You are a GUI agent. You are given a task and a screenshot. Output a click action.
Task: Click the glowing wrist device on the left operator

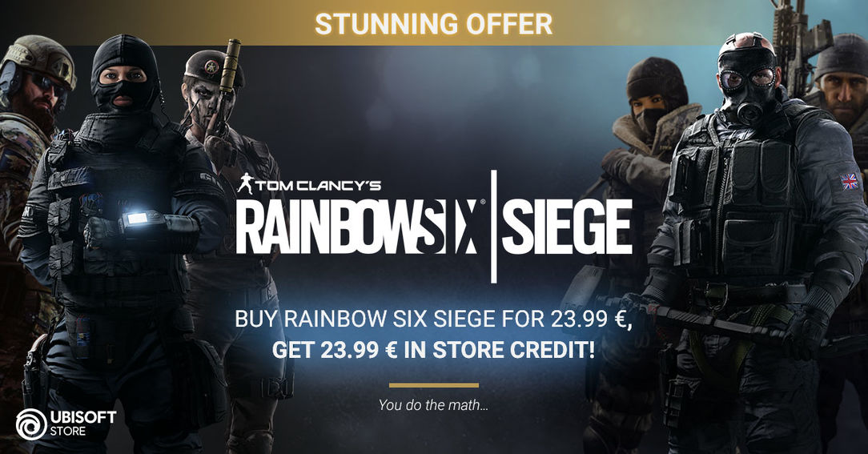pos(139,218)
